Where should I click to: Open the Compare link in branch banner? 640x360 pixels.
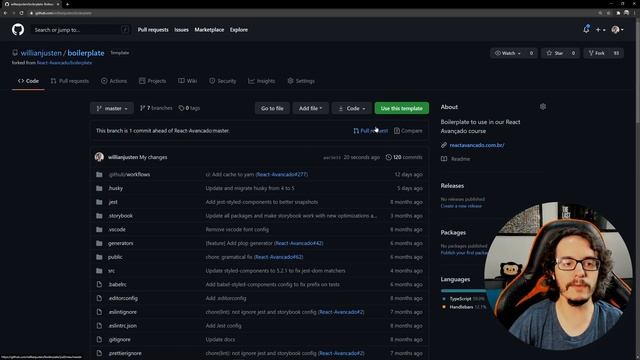pyautogui.click(x=408, y=131)
